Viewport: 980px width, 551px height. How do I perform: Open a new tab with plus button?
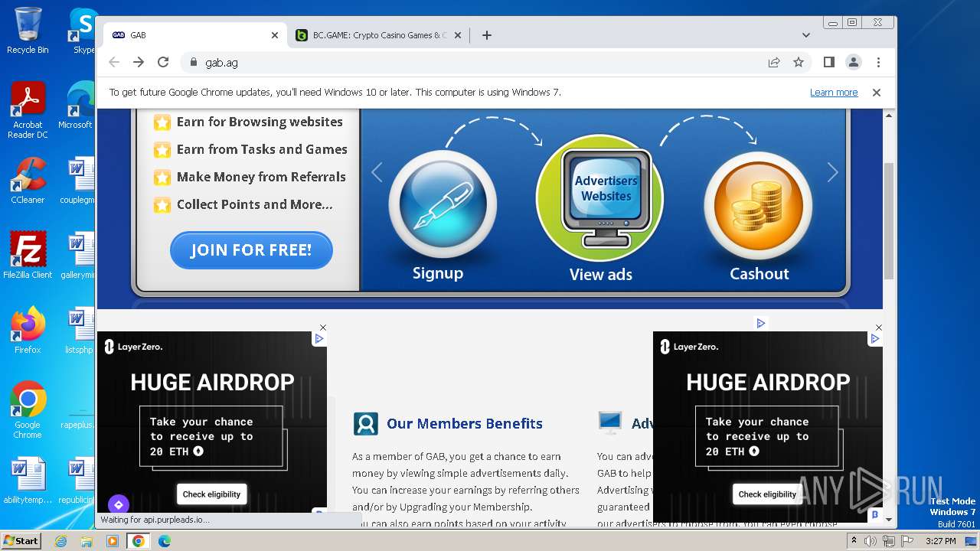tap(487, 35)
